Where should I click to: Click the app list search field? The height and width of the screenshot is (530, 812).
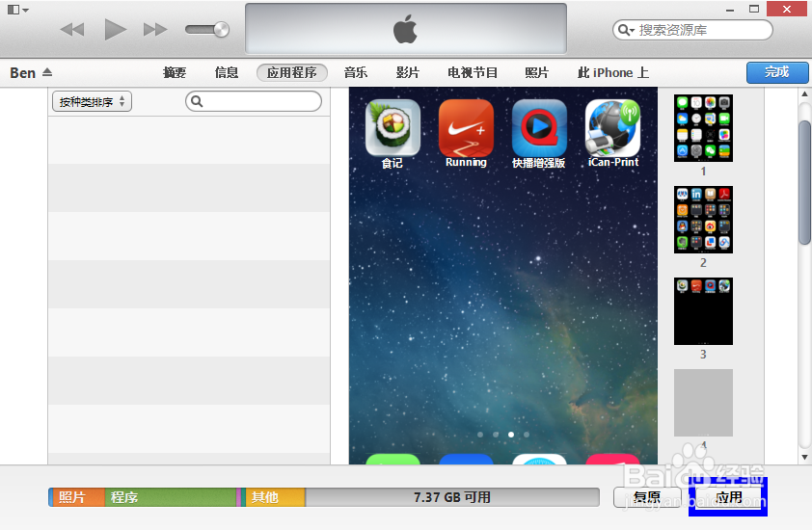coord(254,101)
